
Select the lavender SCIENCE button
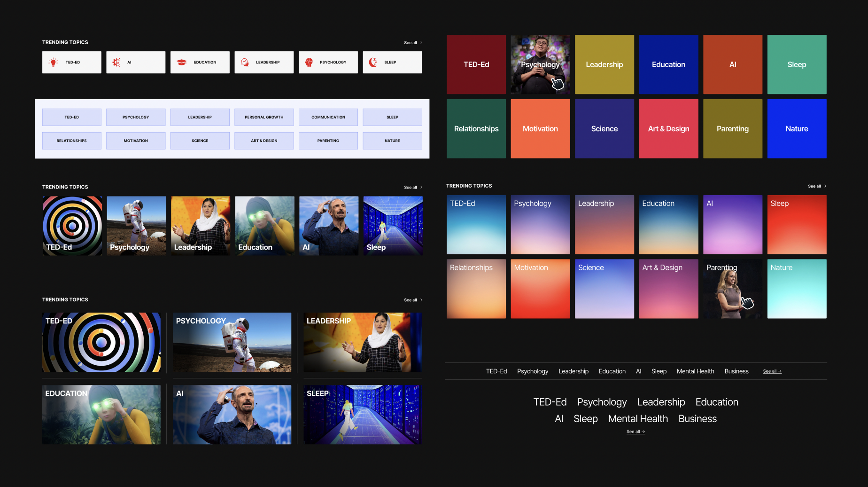(x=200, y=141)
